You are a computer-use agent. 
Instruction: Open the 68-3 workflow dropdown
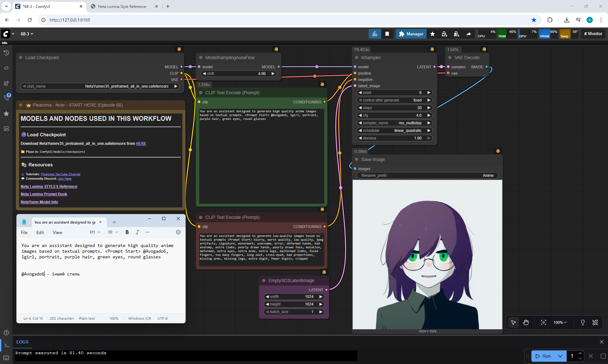point(27,34)
